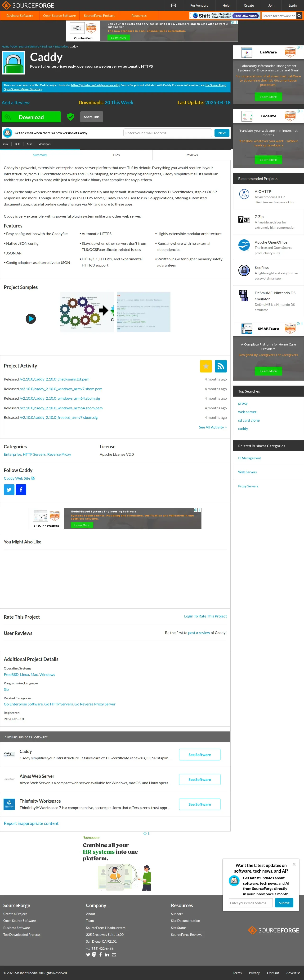The width and height of the screenshot is (304, 980).
Task: Open the caddy_2.10.0_checksums.txt.pem release link
Action: coord(54,379)
